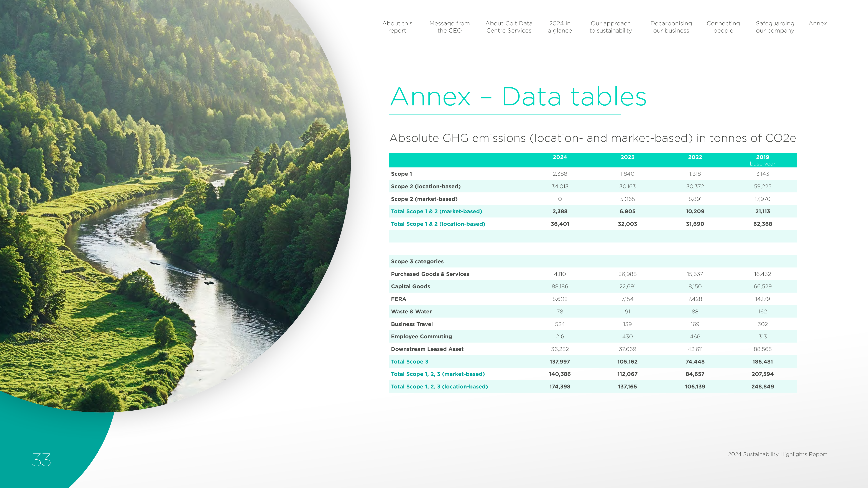Click the Total Scope 3 label
Screen dimensions: 868x488
click(x=409, y=362)
